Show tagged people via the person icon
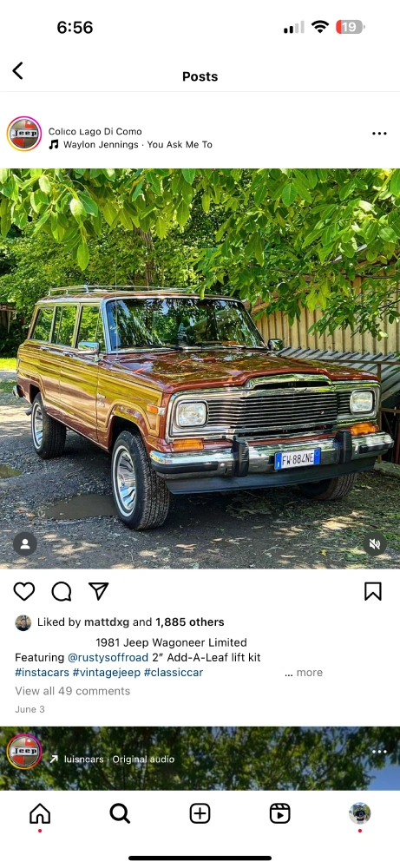The height and width of the screenshot is (868, 400). coord(25,544)
